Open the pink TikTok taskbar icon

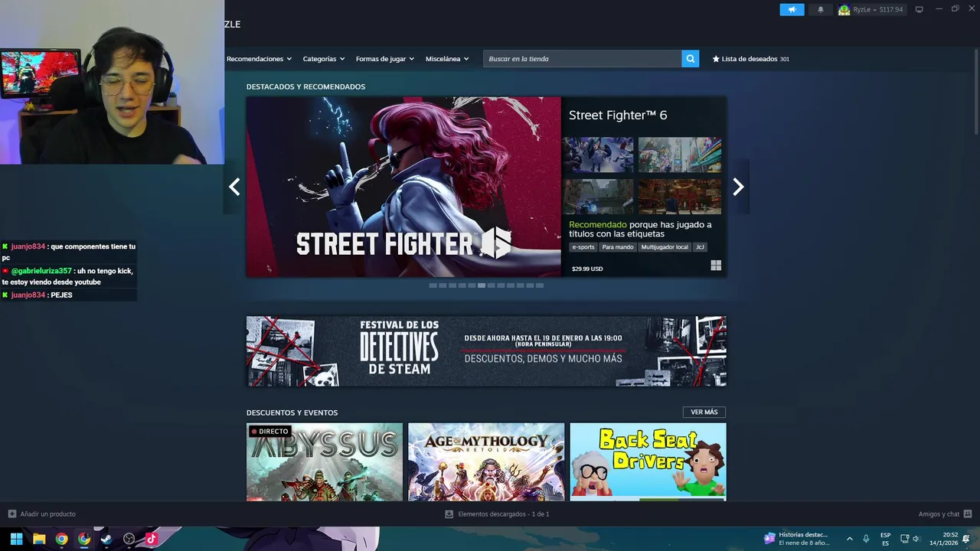click(151, 539)
